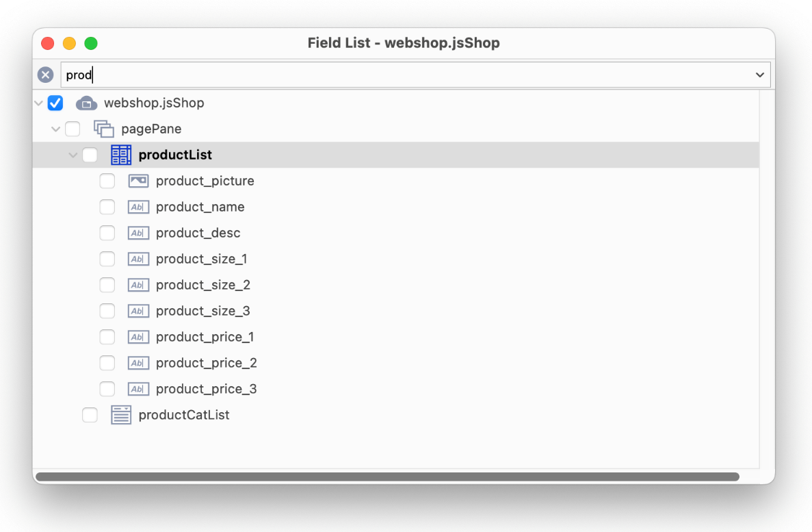Check the product_desc checkbox
Viewport: 812px width, 532px height.
click(x=107, y=233)
